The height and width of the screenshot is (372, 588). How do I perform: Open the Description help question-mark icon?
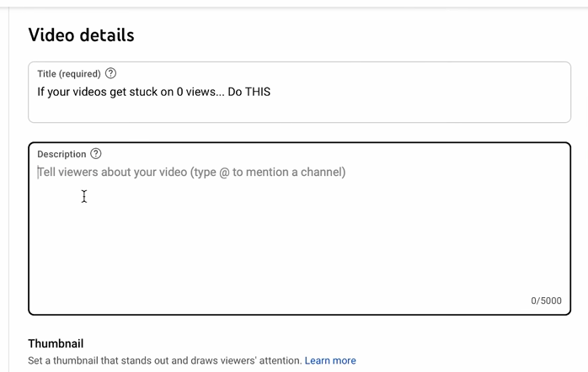pos(96,154)
